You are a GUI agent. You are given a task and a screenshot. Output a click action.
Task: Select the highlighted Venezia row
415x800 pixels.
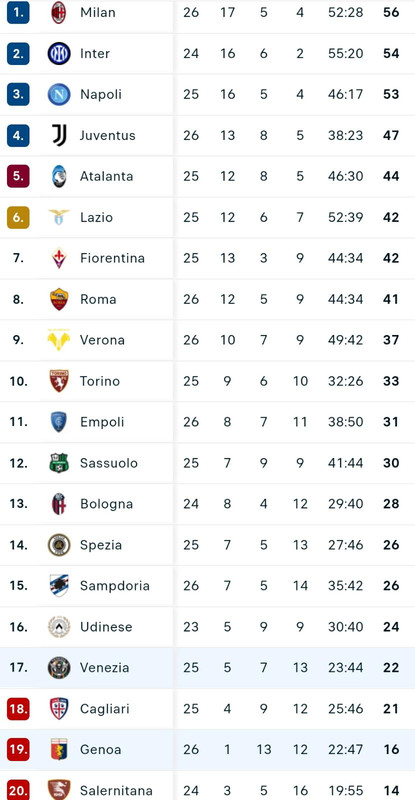click(x=207, y=668)
